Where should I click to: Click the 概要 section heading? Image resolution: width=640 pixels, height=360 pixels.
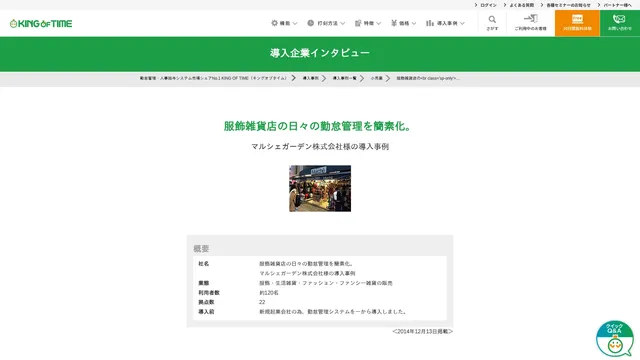(x=201, y=248)
